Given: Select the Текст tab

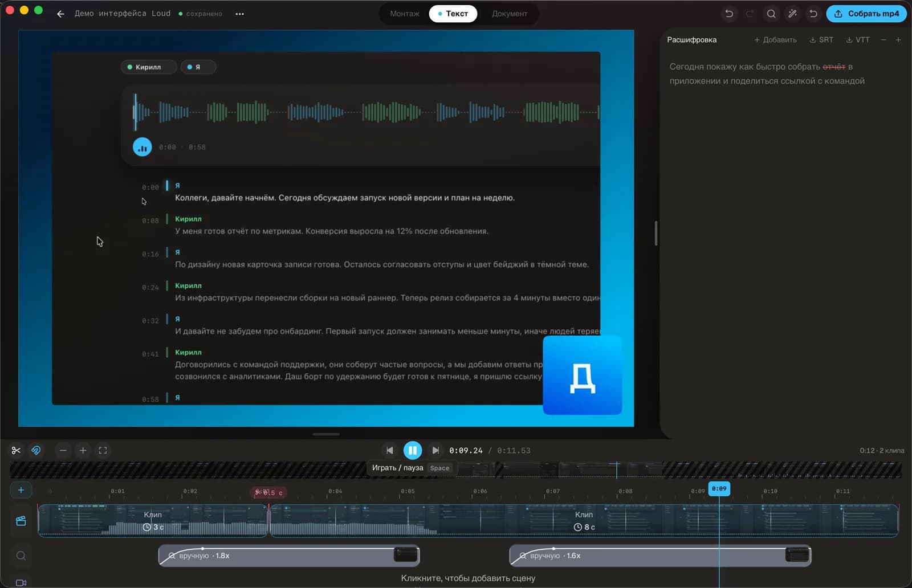Looking at the screenshot, I should pos(453,14).
